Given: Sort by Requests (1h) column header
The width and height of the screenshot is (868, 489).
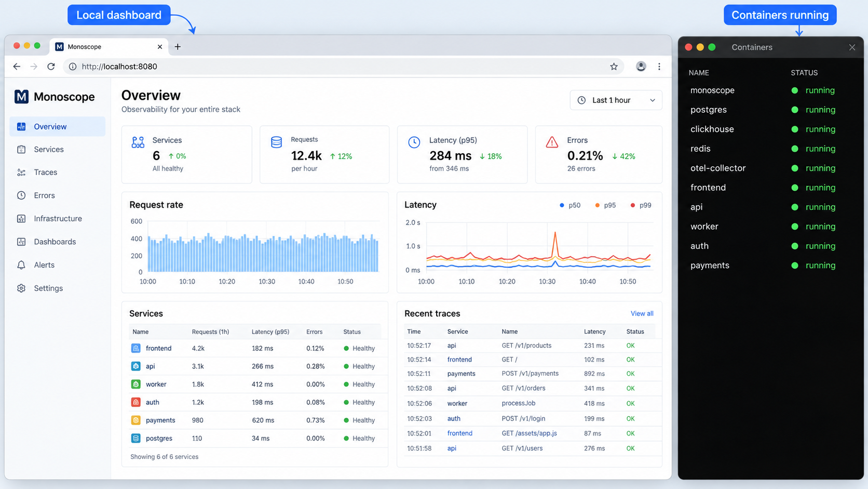Looking at the screenshot, I should pyautogui.click(x=210, y=332).
